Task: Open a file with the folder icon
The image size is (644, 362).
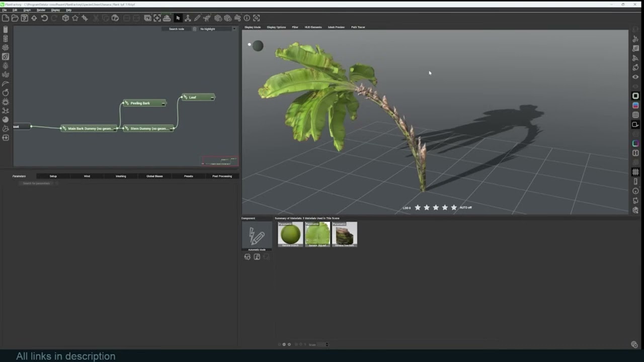Action: 15,18
